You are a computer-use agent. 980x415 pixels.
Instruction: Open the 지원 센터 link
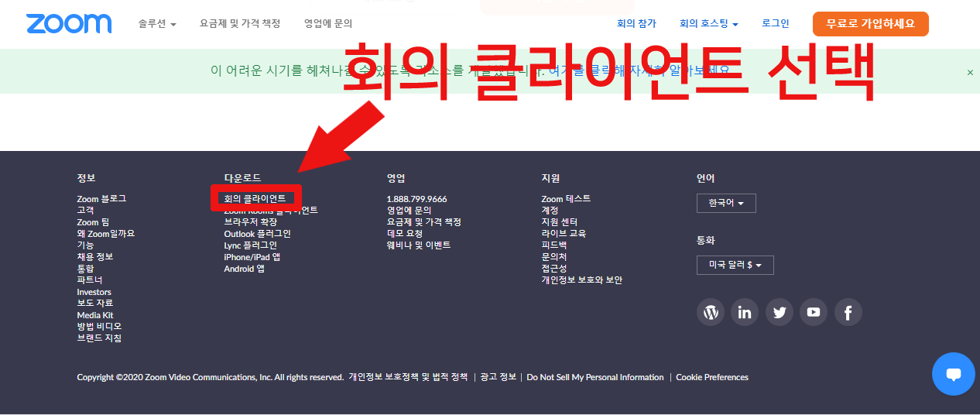(x=560, y=221)
